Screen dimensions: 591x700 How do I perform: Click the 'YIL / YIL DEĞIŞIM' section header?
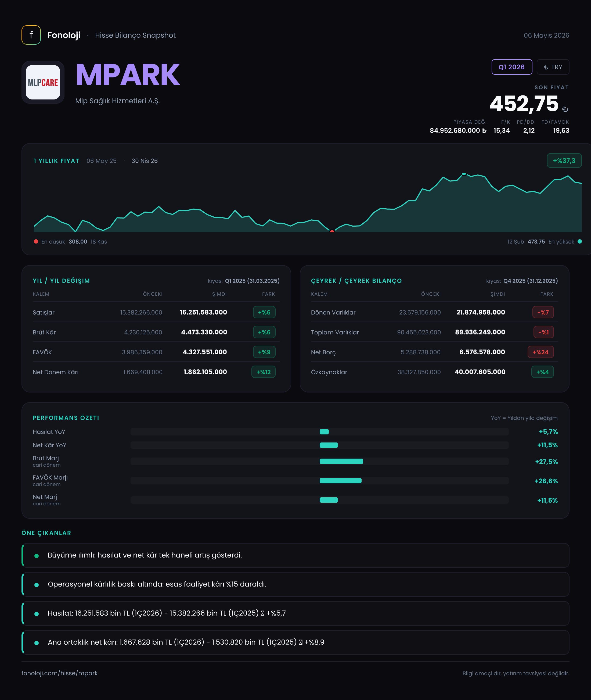pyautogui.click(x=61, y=281)
